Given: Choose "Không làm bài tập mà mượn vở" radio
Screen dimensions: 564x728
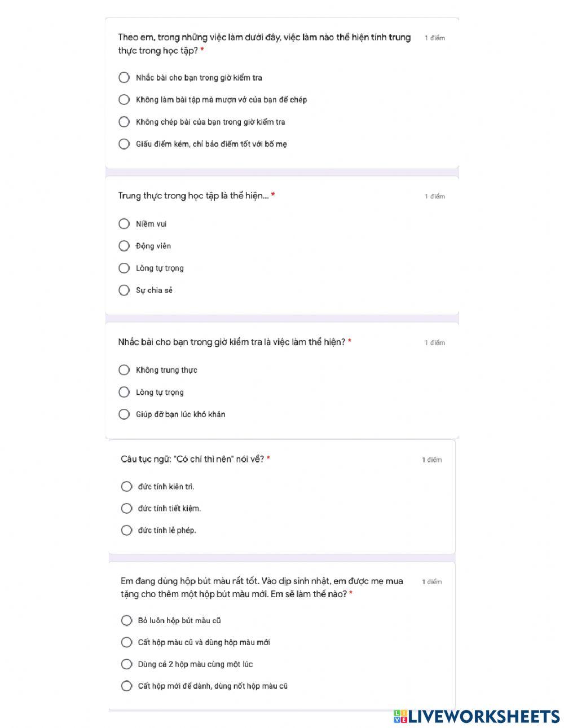Looking at the screenshot, I should (x=124, y=100).
